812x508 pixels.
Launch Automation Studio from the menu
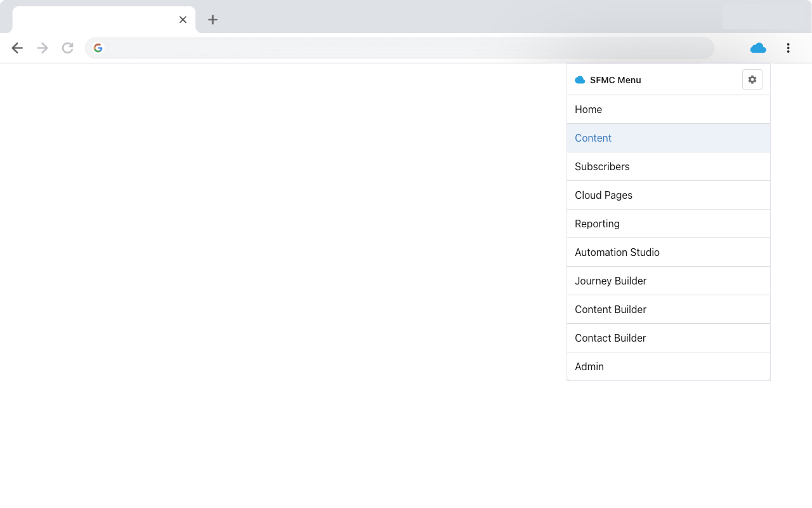click(x=669, y=252)
